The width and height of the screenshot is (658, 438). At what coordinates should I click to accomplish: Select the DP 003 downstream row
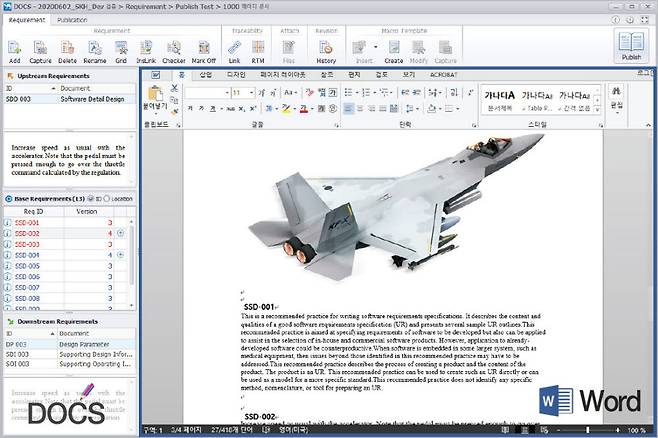click(69, 344)
